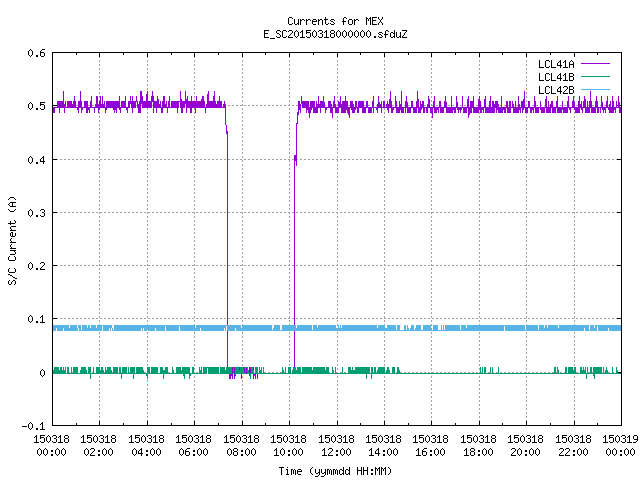
Task: Click the 150318 02:00 x-axis tick label
Action: [98, 446]
